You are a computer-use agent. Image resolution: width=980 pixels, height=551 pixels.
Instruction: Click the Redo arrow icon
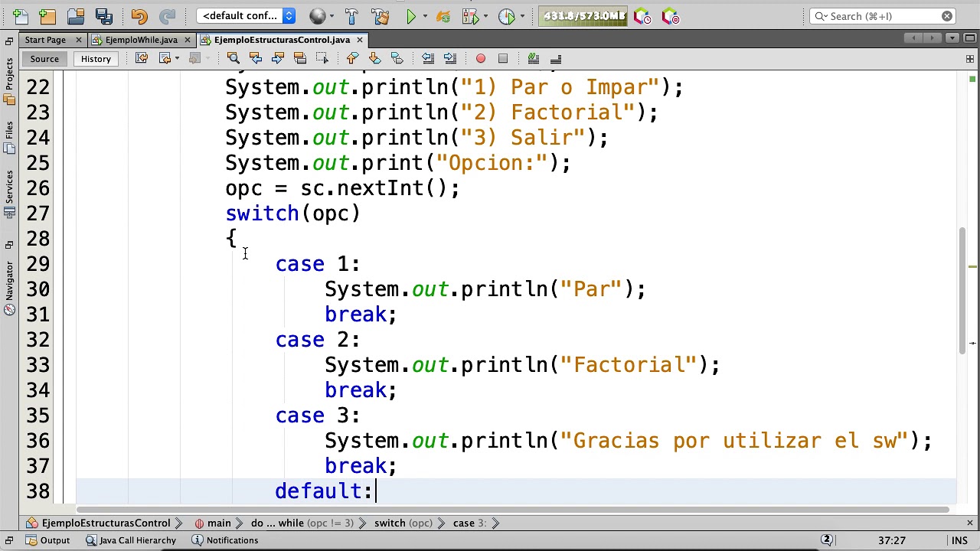[167, 16]
